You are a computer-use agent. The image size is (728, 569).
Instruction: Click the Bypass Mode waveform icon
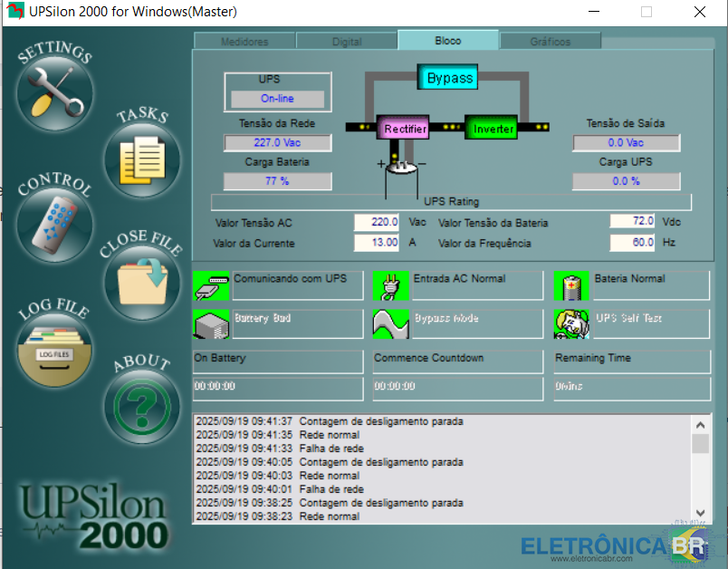(392, 324)
